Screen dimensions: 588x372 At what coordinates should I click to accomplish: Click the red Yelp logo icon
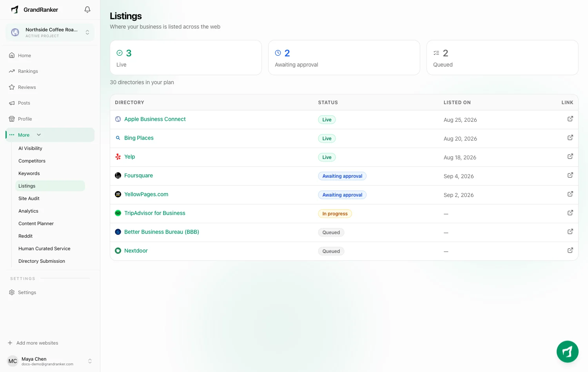tap(118, 157)
